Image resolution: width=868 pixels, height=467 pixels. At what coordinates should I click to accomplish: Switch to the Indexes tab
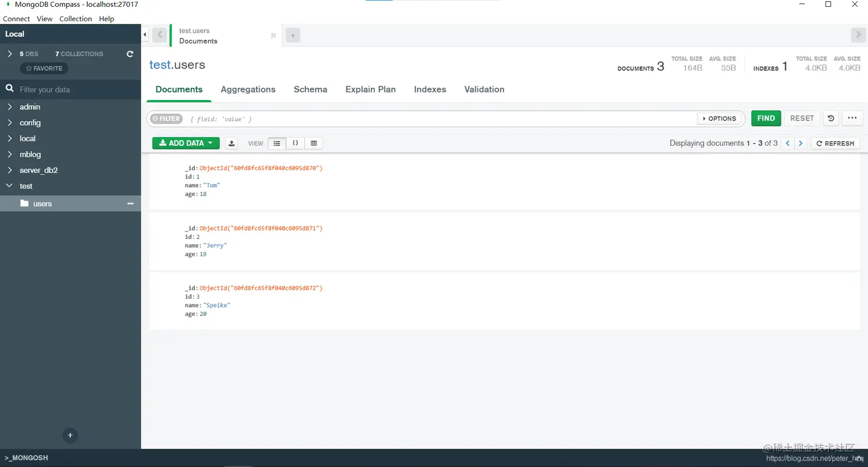click(430, 90)
